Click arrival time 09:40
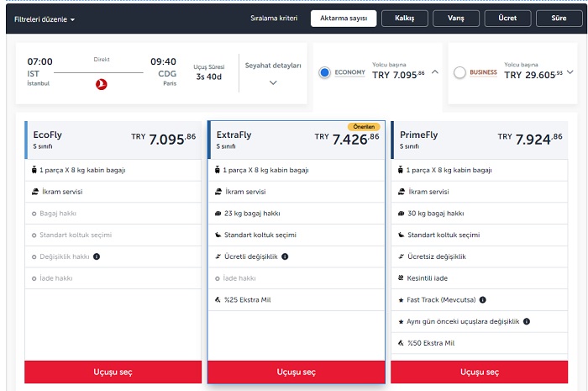 pyautogui.click(x=163, y=61)
